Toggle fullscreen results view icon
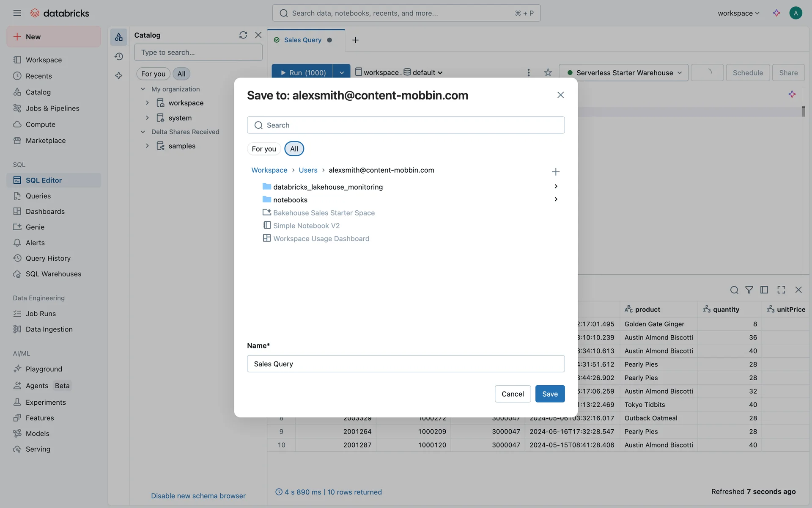Screen dimensions: 812x508 click(x=781, y=290)
